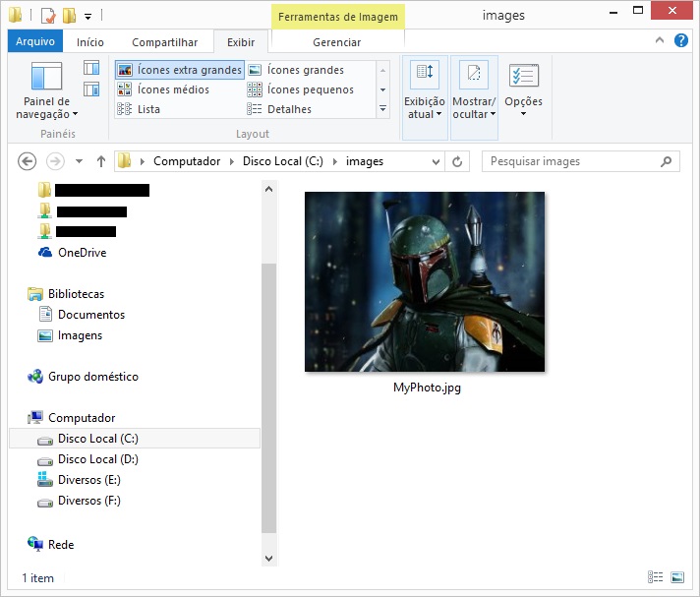Viewport: 700px width, 597px height.
Task: Open Exibição atual dropdown
Action: coord(425,97)
